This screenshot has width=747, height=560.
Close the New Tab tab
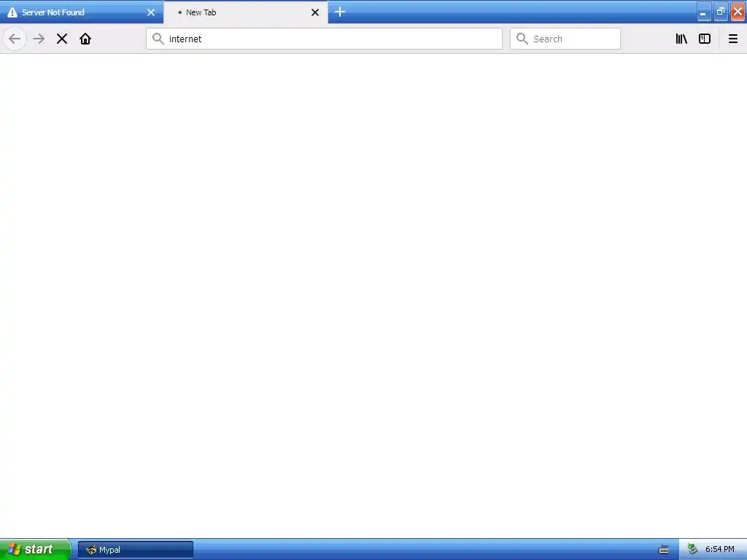pyautogui.click(x=315, y=12)
